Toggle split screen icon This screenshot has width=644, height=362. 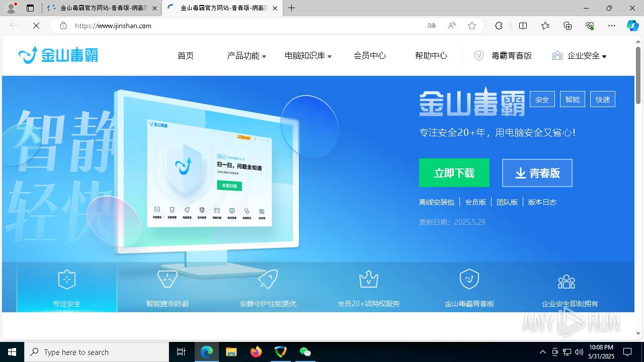click(523, 26)
